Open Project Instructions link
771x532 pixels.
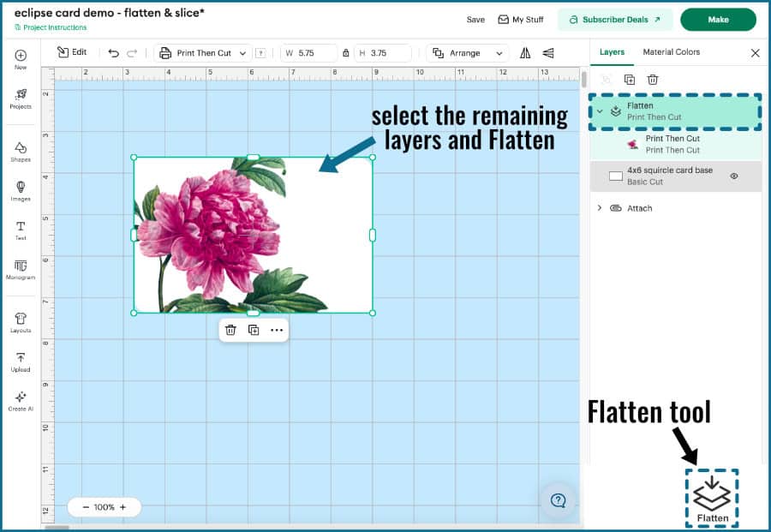[x=51, y=27]
